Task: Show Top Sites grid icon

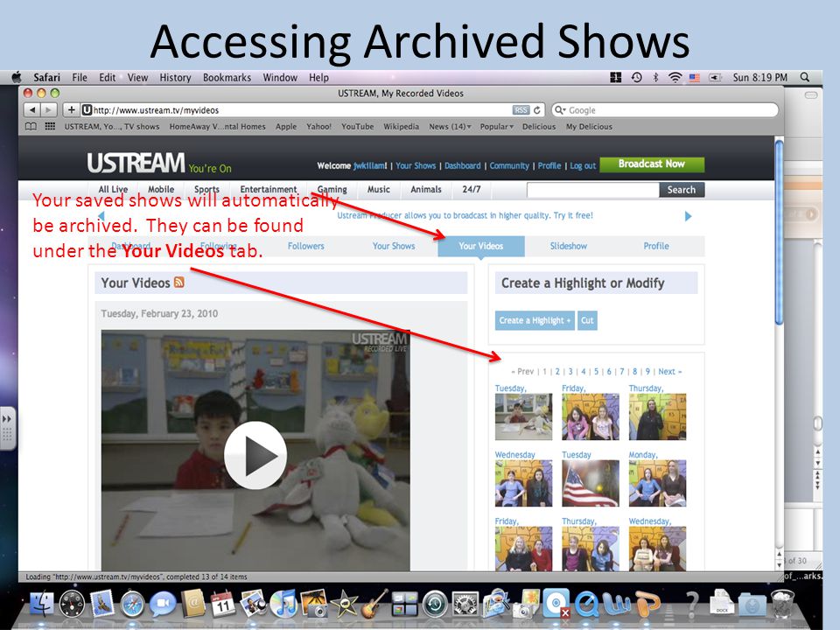Action: (50, 126)
